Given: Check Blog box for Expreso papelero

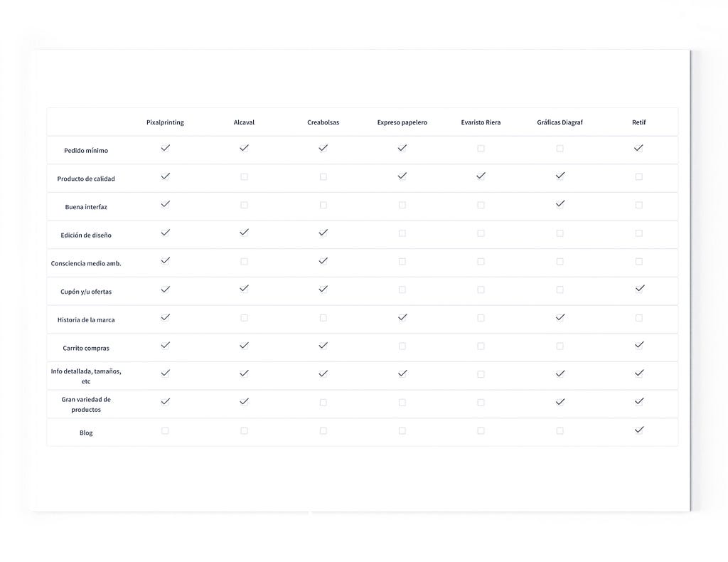Looking at the screenshot, I should (x=402, y=431).
